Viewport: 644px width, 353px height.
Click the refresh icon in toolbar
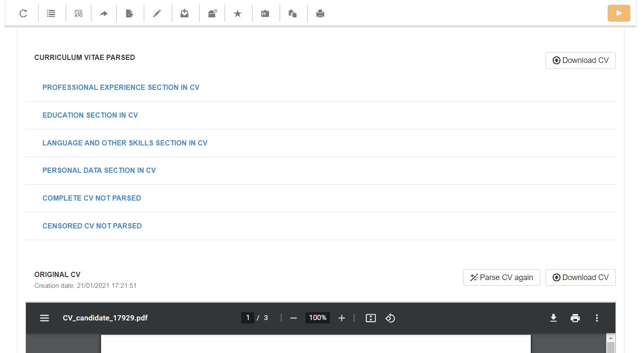23,13
